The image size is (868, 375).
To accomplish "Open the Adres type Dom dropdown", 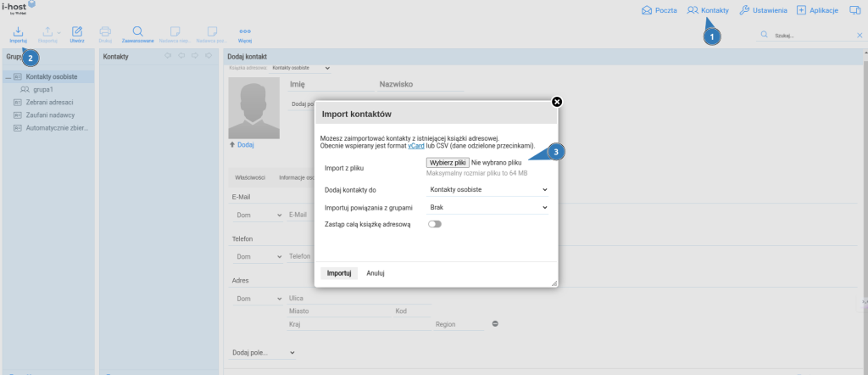I will pos(258,299).
